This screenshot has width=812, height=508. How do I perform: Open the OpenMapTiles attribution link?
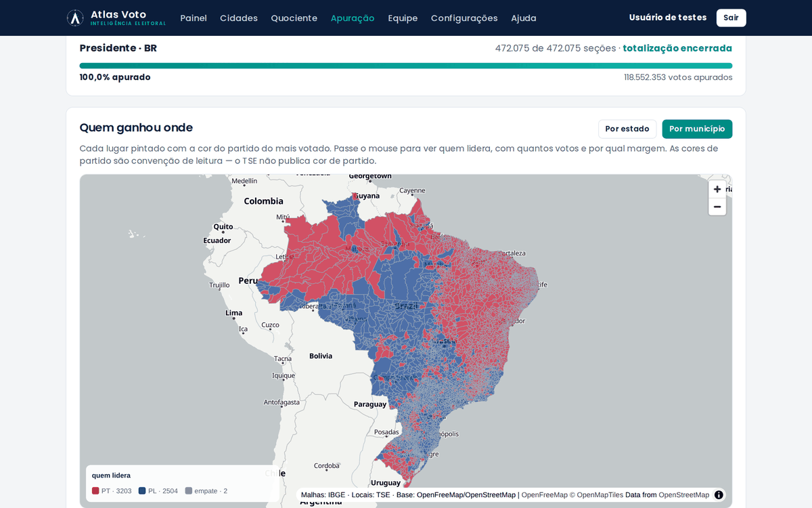(596, 495)
